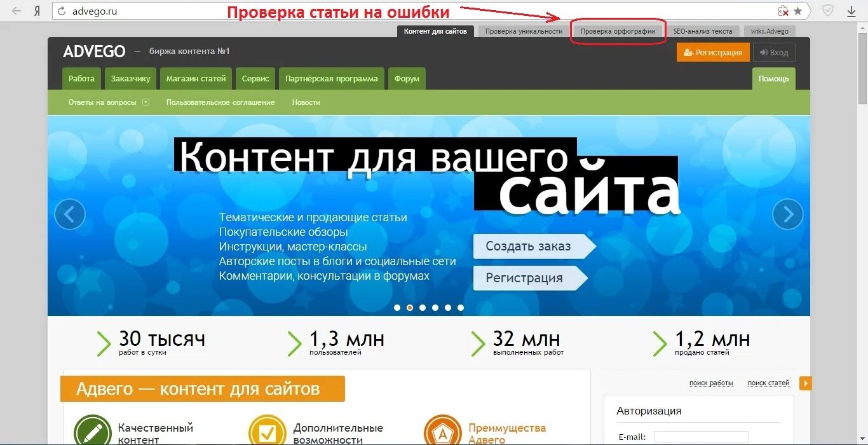The width and height of the screenshot is (868, 445).
Task: Click 'Инструкции, мастер-классы' banner text
Action: (293, 247)
